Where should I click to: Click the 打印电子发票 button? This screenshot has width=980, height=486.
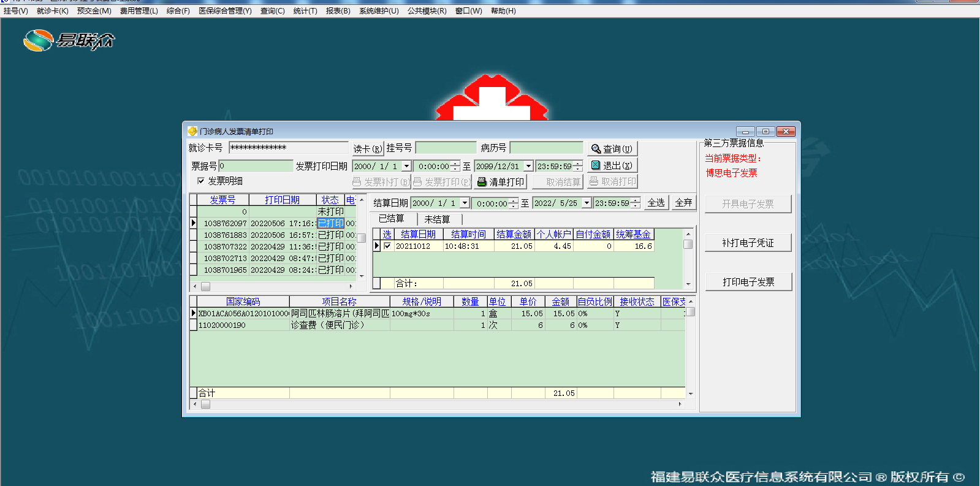[748, 282]
